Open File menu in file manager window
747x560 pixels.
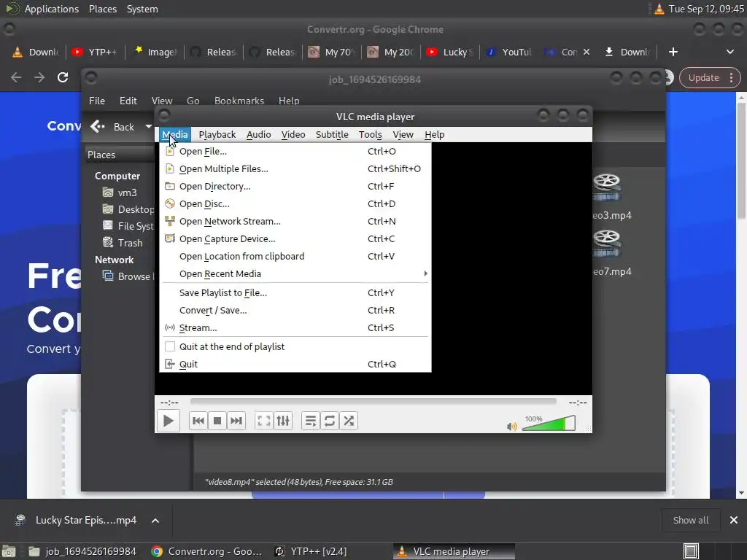tap(97, 101)
